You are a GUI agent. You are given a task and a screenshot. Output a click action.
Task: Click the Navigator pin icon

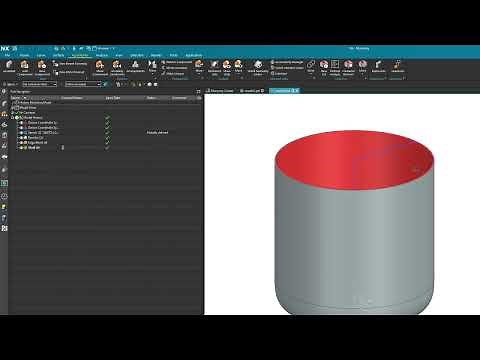(198, 91)
